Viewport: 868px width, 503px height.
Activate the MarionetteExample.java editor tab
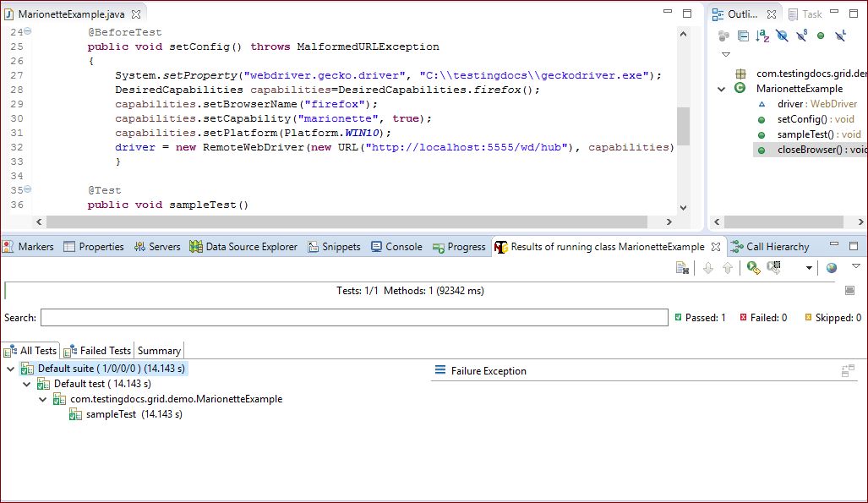point(71,14)
